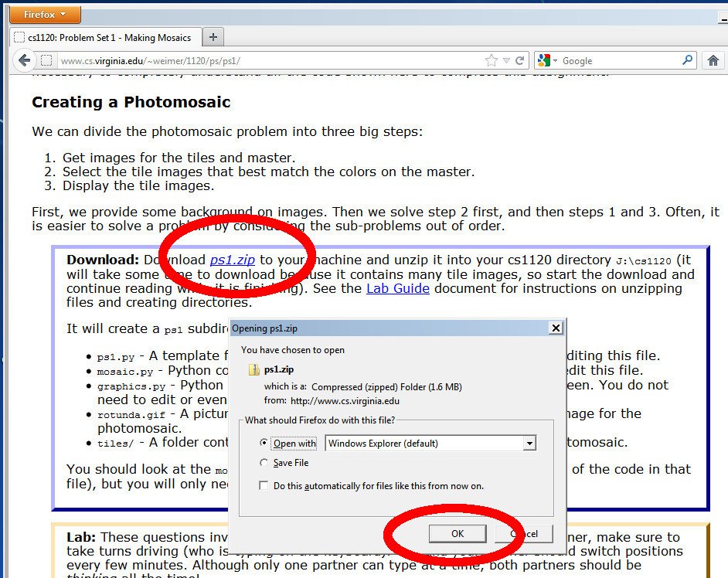Go to the home page icon
The height and width of the screenshot is (578, 728).
pos(713,60)
